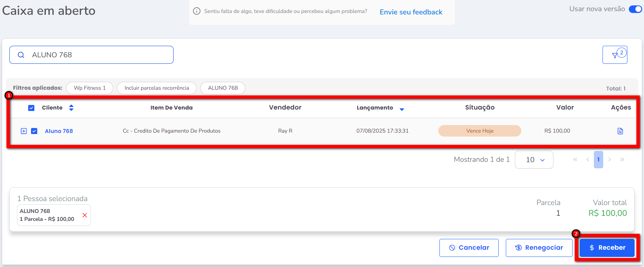Go to next page arrow
Screen dimensions: 644x267
pos(610,160)
